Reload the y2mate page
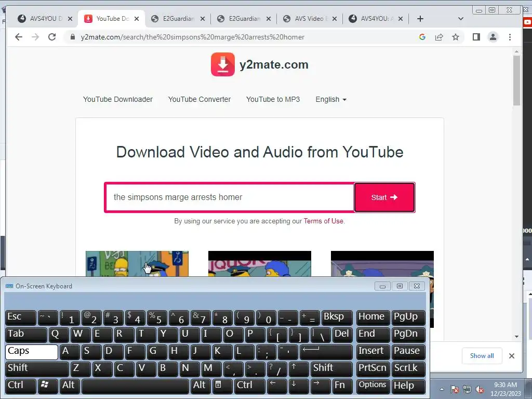 click(x=52, y=37)
